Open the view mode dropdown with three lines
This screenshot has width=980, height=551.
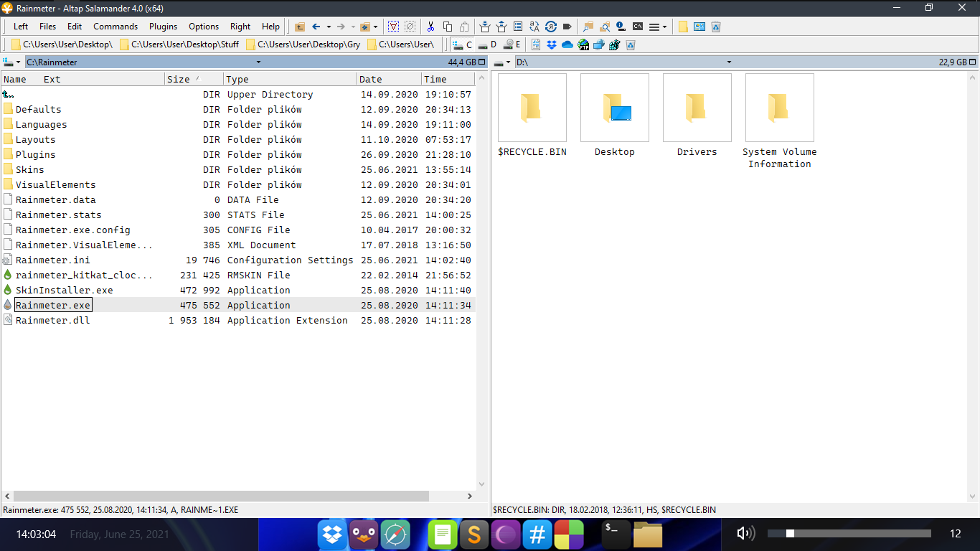(x=658, y=27)
